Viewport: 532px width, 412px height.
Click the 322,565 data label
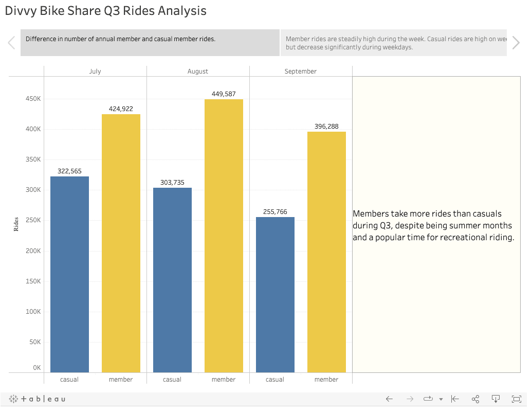point(69,171)
